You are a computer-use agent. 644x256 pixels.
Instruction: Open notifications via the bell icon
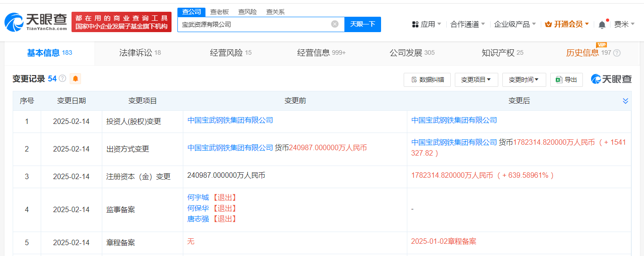click(x=601, y=25)
